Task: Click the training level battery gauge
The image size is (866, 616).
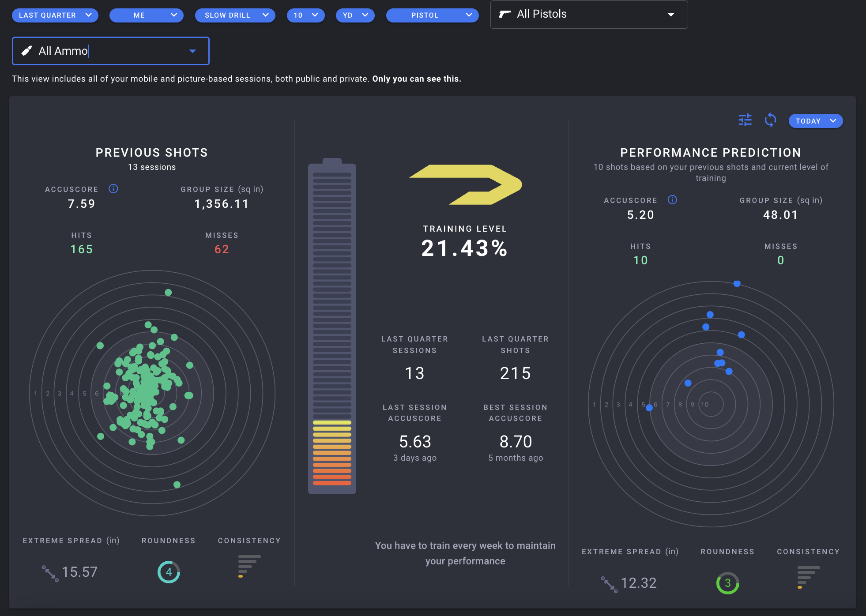Action: [x=332, y=326]
